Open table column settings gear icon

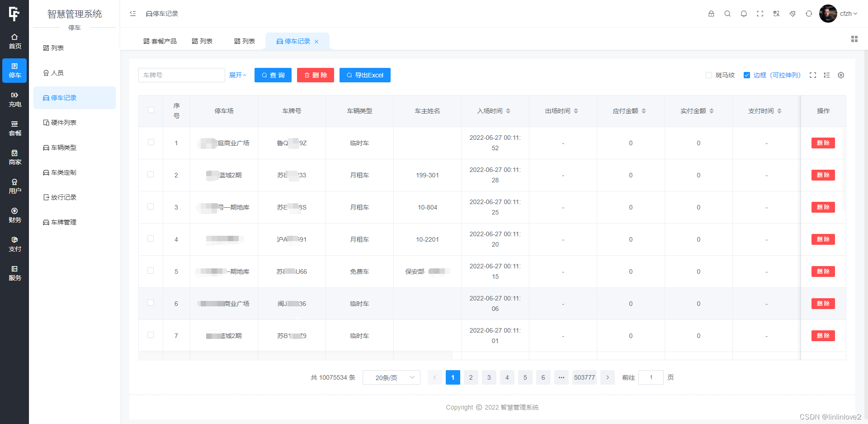tap(841, 75)
